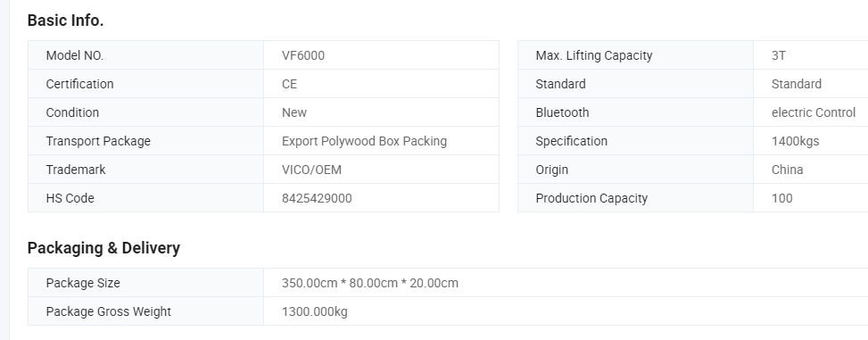
Task: Click the Max. Lifting Capacity label
Action: [594, 55]
